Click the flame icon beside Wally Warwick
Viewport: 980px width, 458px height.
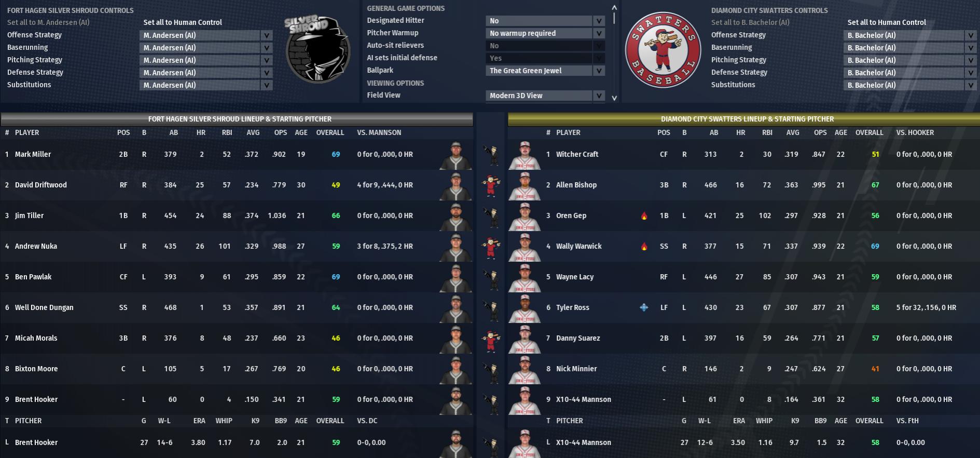pyautogui.click(x=644, y=247)
